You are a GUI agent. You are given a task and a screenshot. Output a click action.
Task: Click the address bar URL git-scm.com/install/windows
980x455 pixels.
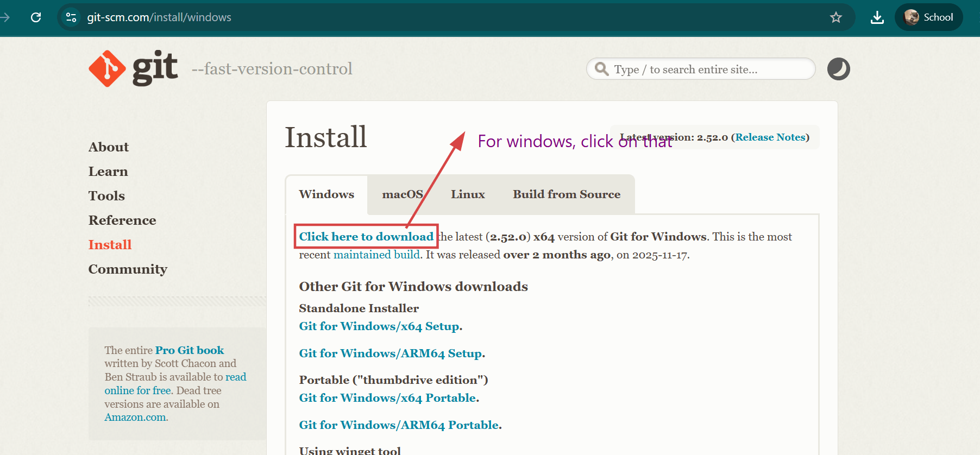point(159,17)
